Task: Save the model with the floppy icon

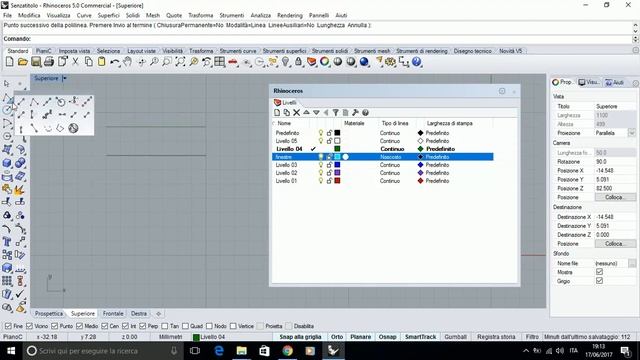Action: pos(36,62)
